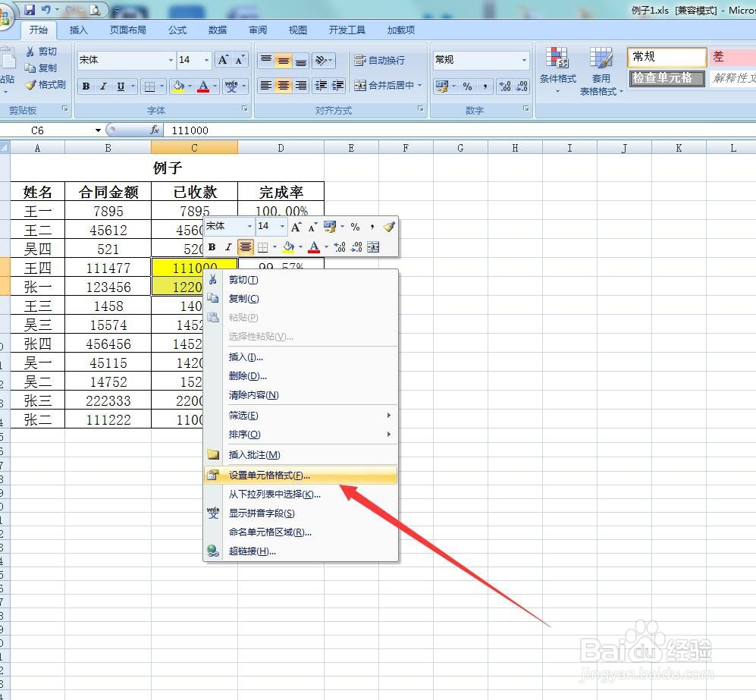Screen dimensions: 756x700
Task: Apply the 差 cell style
Action: click(x=731, y=56)
